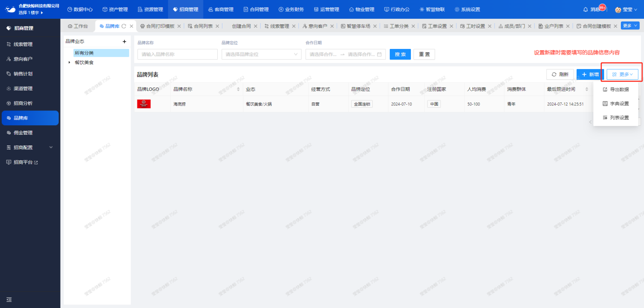Open the 业务财务 top menu
This screenshot has width=644, height=308.
(x=291, y=9)
